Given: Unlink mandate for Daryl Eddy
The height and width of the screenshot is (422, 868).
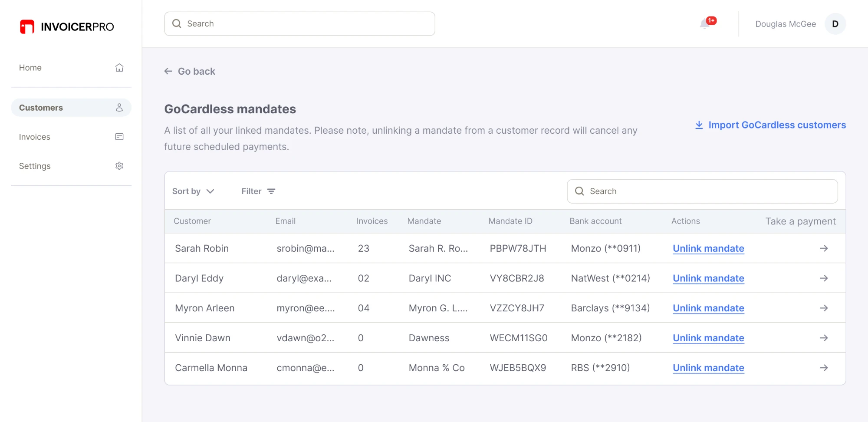Looking at the screenshot, I should point(708,278).
